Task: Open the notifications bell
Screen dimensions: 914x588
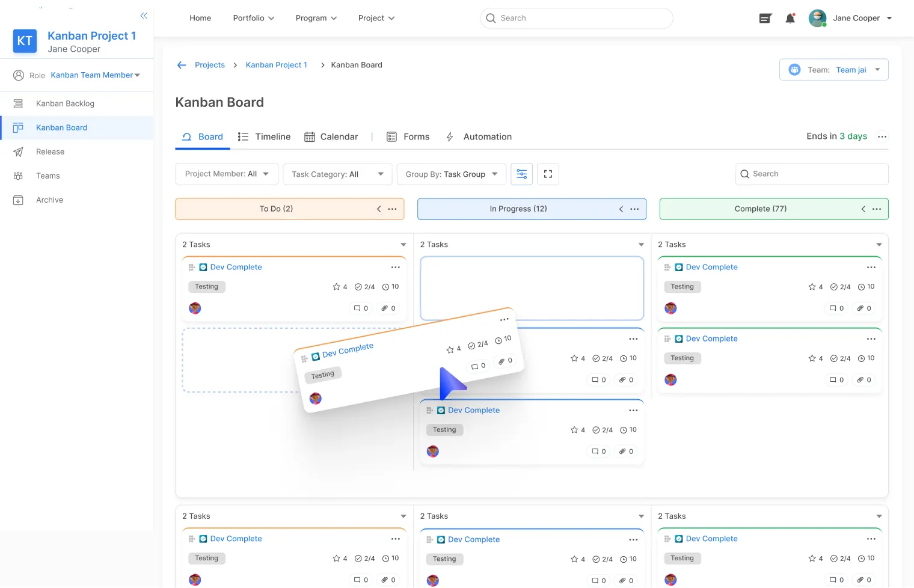Action: pyautogui.click(x=790, y=19)
